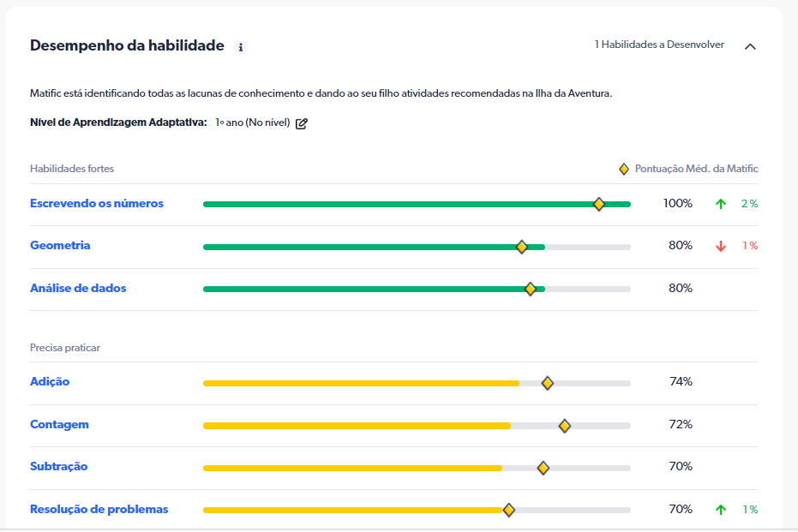Open the Adição skill details
This screenshot has height=532, width=798.
(50, 382)
